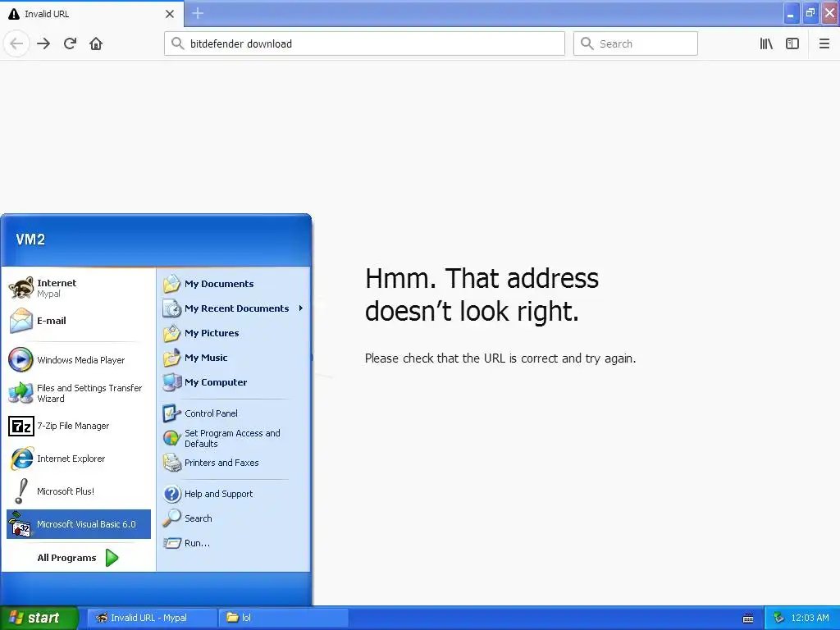Open Files and Settings Transfer Wizard
Viewport: 840px width, 630px height.
[79, 393]
